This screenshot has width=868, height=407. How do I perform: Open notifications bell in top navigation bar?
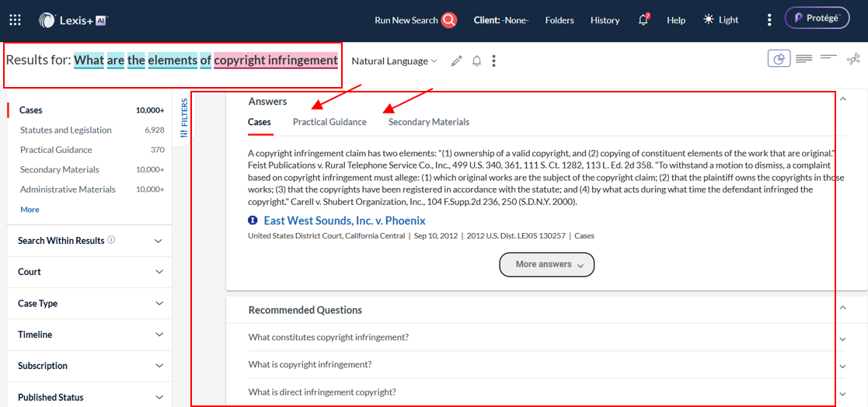coord(643,20)
